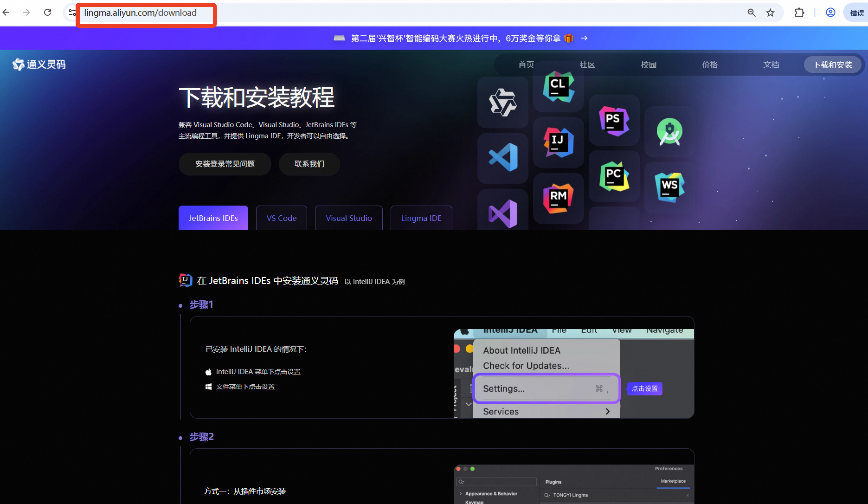Click the Apple icon beside IntelliJ IDEA 菜单下点击设置

coord(208,372)
